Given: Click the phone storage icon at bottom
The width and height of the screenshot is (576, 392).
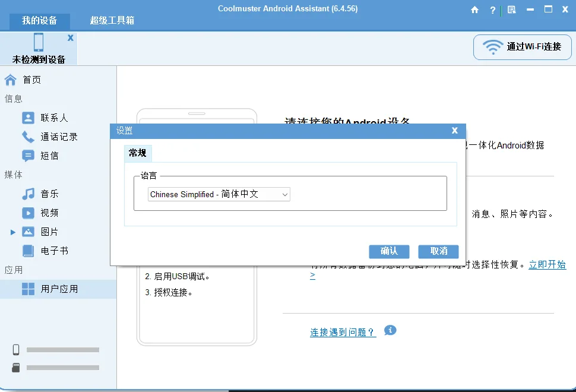Looking at the screenshot, I should coord(16,349).
